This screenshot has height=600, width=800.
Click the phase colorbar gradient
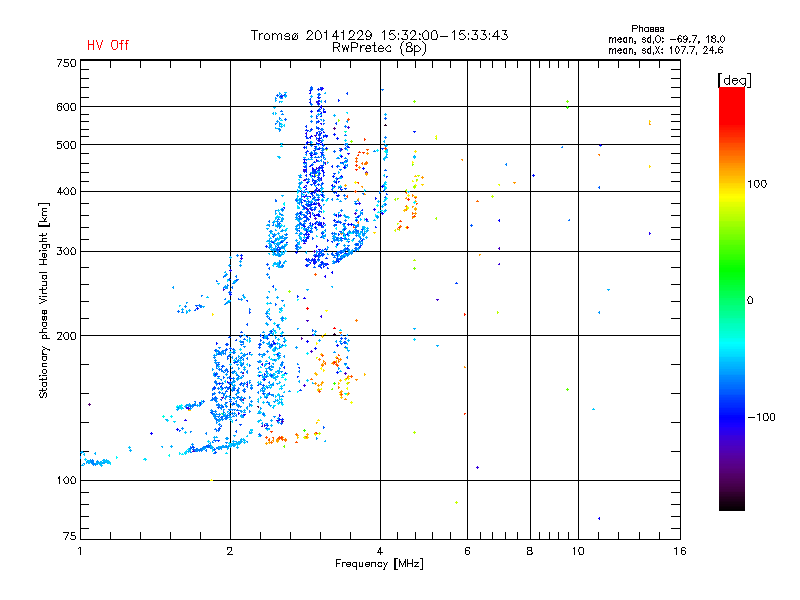(x=732, y=299)
